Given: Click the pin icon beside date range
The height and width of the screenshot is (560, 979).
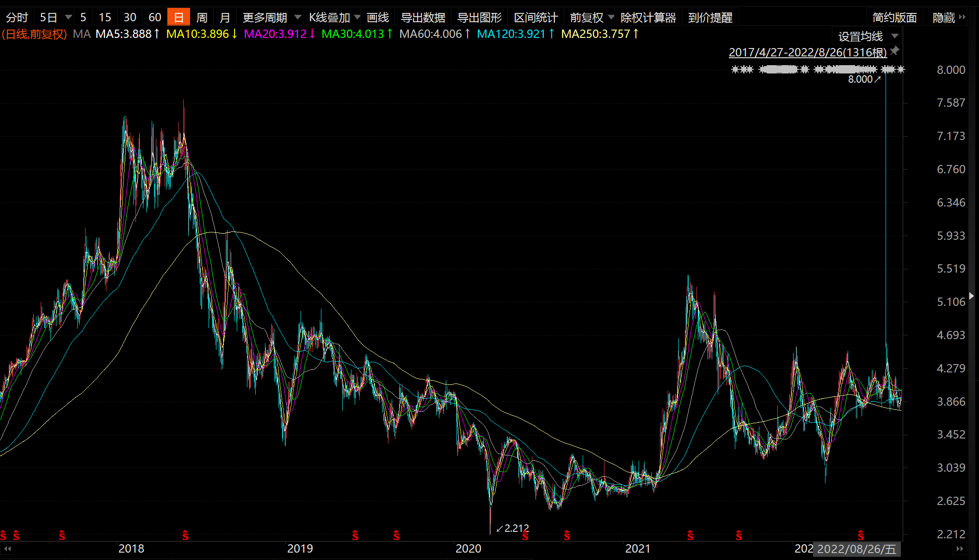Looking at the screenshot, I should point(895,51).
